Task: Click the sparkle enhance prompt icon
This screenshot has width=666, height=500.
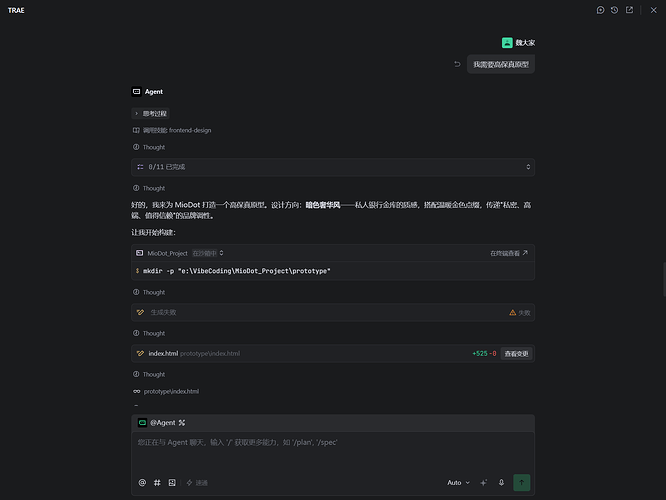Action: tap(483, 483)
